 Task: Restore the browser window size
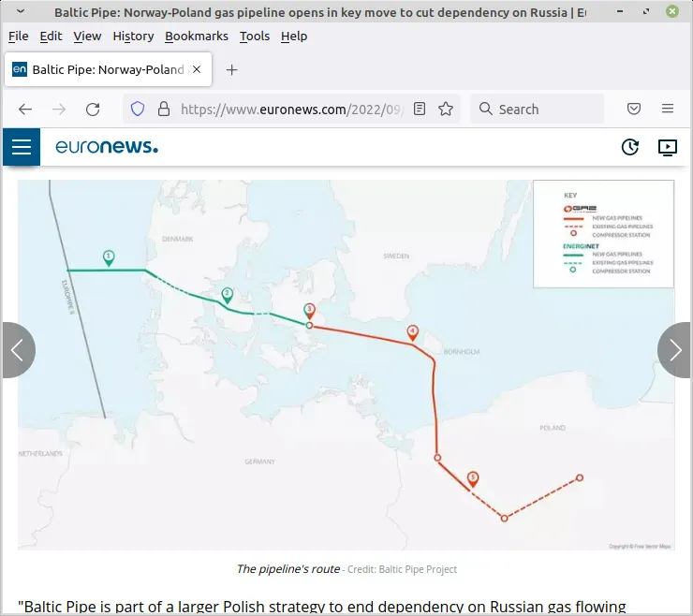point(646,11)
